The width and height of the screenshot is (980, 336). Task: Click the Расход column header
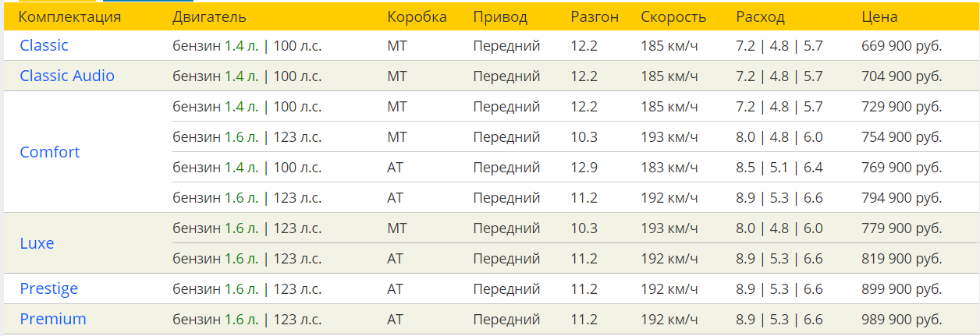[760, 16]
